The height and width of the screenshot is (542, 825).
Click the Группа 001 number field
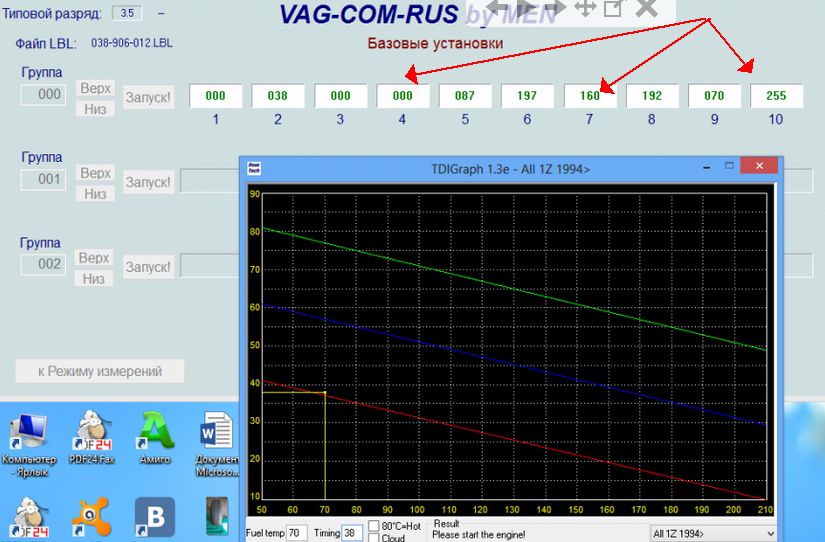click(44, 179)
